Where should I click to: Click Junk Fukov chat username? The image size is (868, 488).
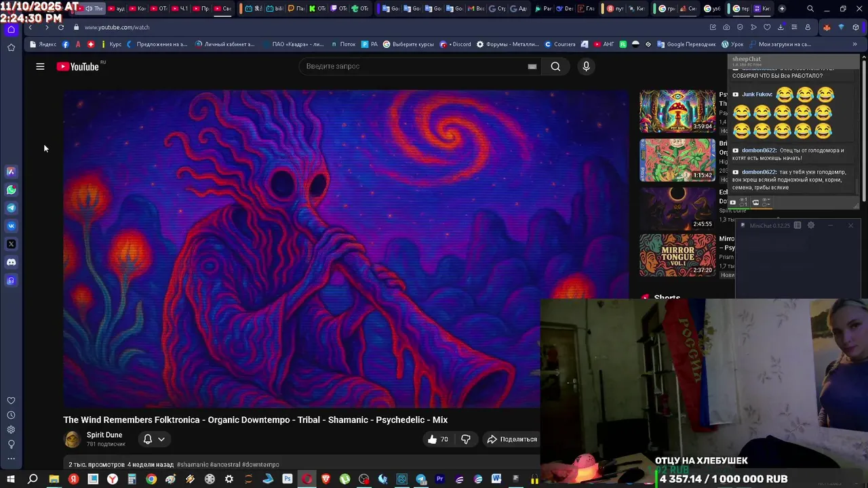pos(757,94)
